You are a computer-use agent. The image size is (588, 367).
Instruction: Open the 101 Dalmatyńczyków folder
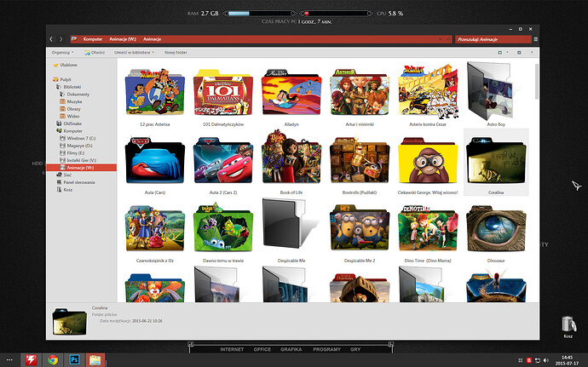(223, 92)
